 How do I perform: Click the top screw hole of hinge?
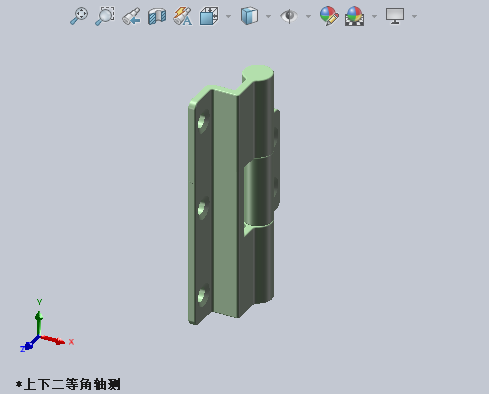(x=203, y=121)
